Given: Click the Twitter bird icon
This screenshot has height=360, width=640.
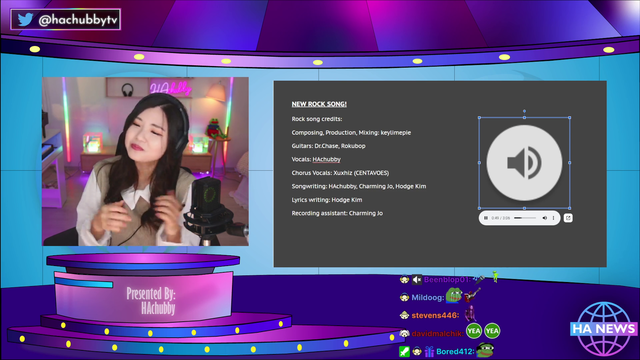Looking at the screenshot, I should (x=25, y=19).
